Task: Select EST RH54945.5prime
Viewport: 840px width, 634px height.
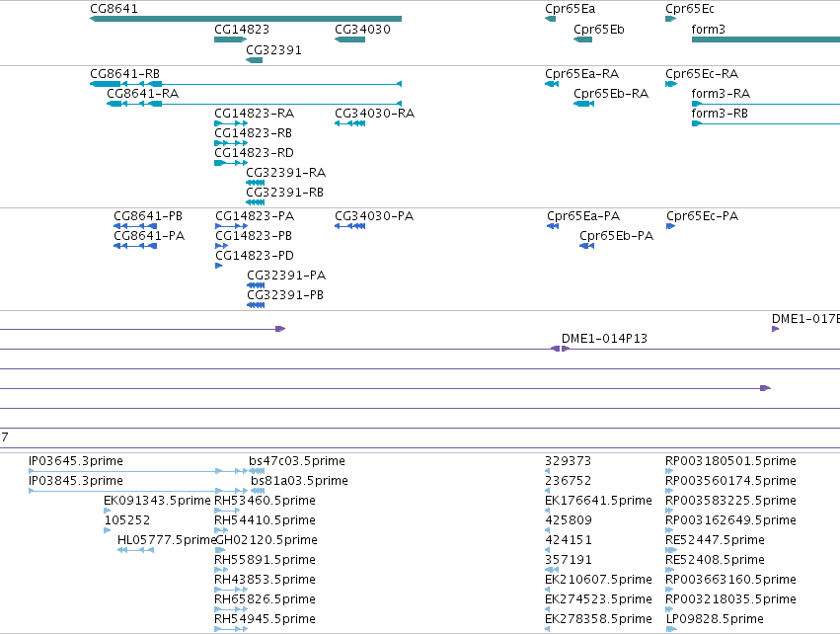Action: pyautogui.click(x=231, y=629)
